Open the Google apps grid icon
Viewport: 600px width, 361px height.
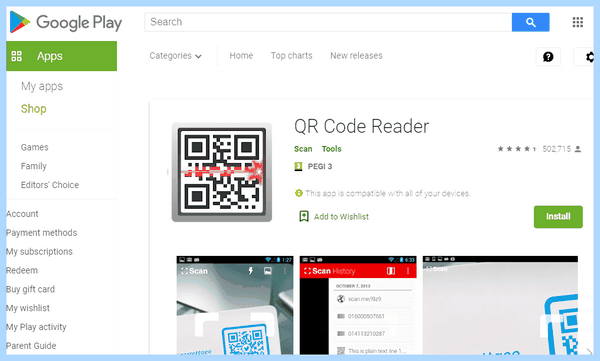click(x=577, y=22)
